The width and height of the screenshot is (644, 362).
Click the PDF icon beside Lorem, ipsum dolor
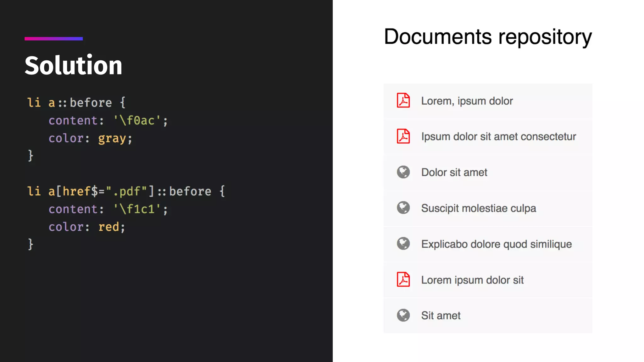point(403,101)
